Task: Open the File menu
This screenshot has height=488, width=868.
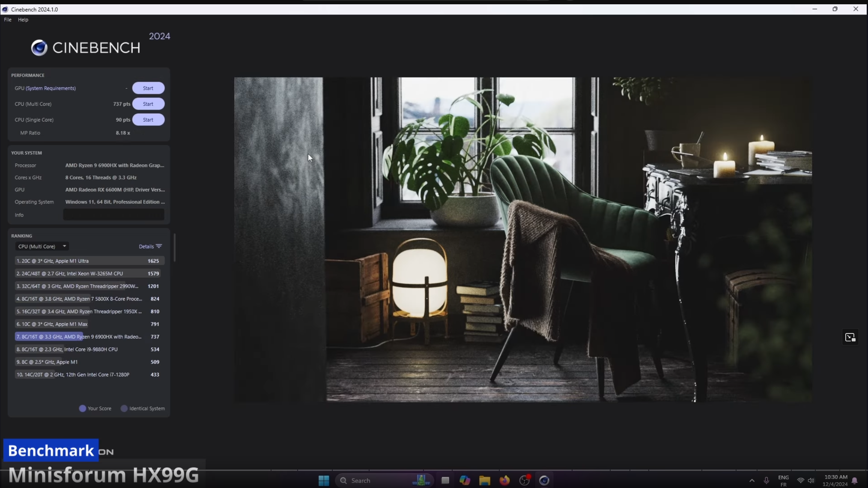Action: 8,20
